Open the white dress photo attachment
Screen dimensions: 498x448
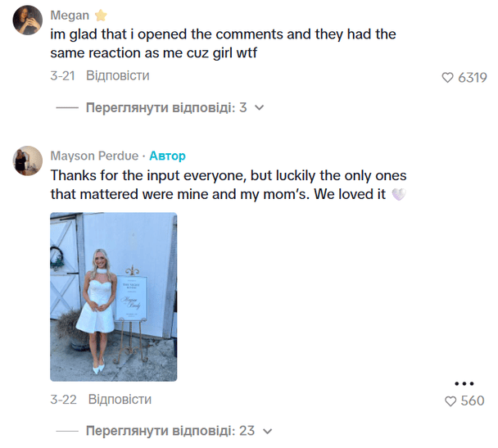113,296
